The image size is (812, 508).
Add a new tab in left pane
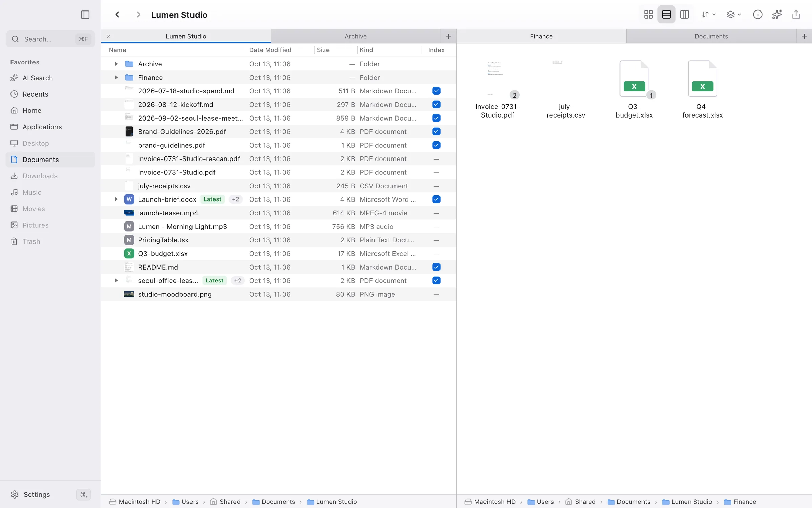click(x=448, y=36)
